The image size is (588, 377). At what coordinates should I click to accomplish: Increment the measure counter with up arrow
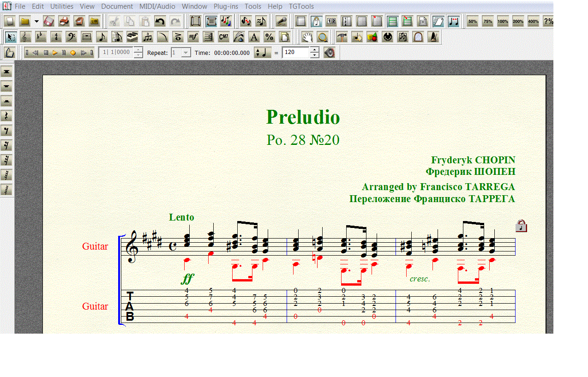pos(138,50)
